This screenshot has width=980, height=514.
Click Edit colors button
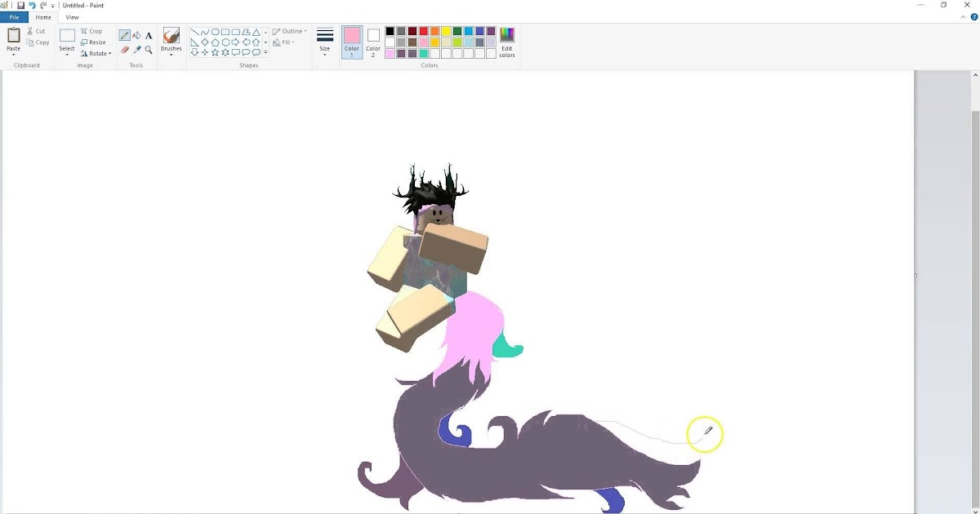pyautogui.click(x=507, y=42)
